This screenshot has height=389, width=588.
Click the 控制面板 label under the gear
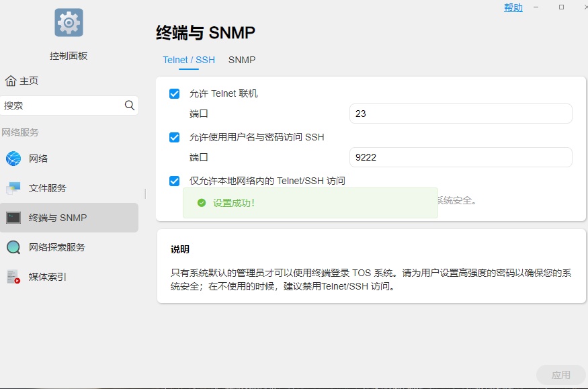click(x=69, y=56)
